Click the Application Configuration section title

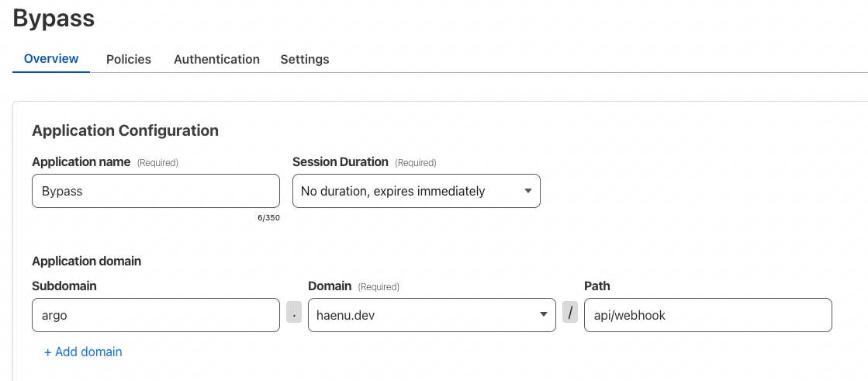click(125, 130)
